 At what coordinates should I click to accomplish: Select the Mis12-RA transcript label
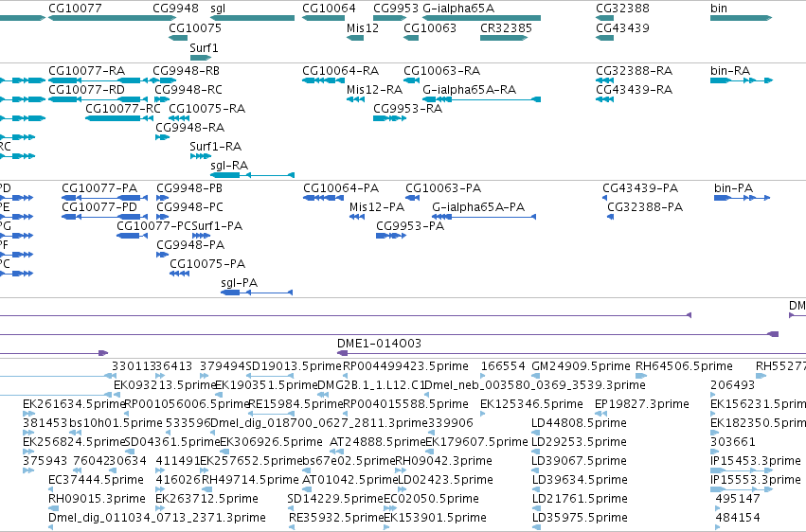point(375,89)
